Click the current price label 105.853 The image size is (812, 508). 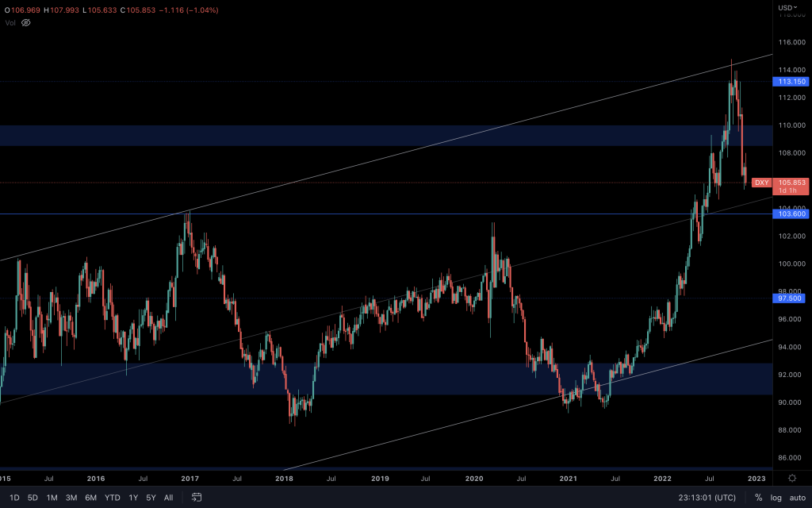click(x=792, y=183)
